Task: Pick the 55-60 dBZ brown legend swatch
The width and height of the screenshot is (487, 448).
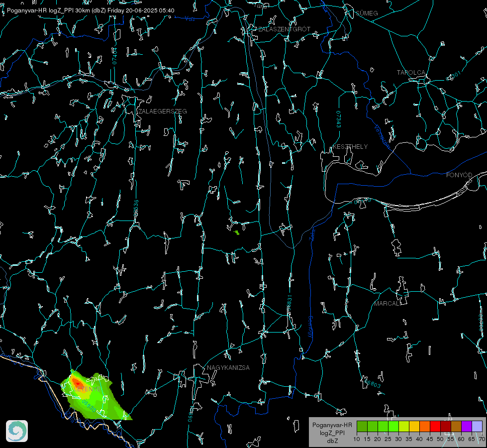Action: [456, 426]
